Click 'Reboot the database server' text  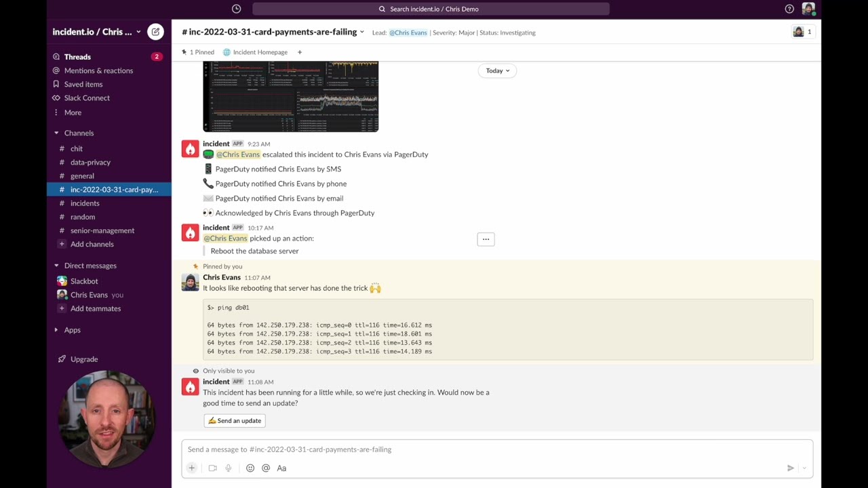[x=254, y=251]
